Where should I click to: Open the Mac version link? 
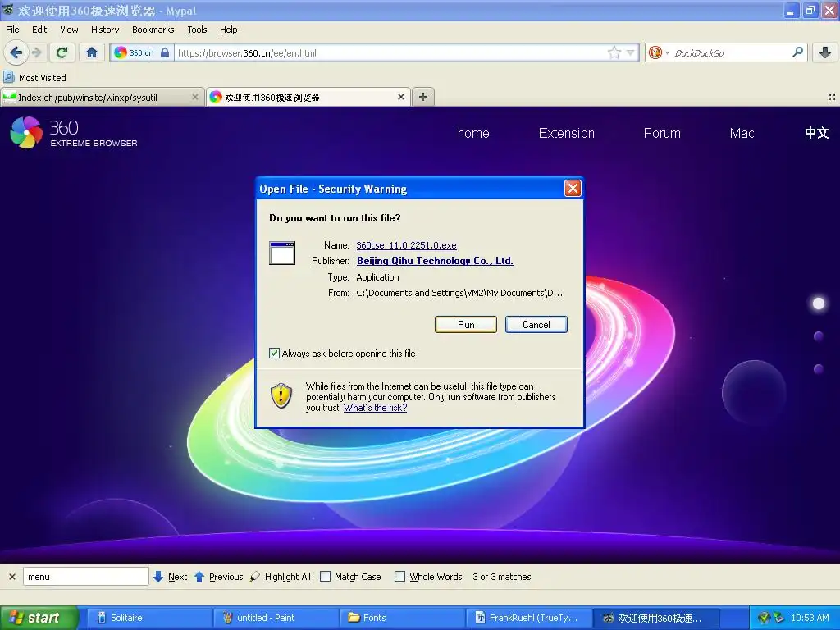(x=742, y=133)
